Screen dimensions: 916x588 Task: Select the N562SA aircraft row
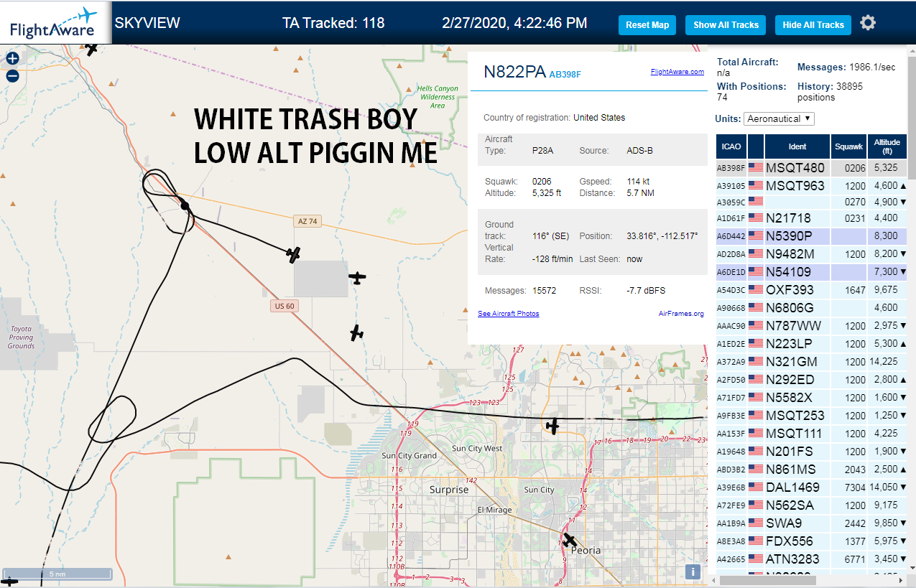click(812, 505)
